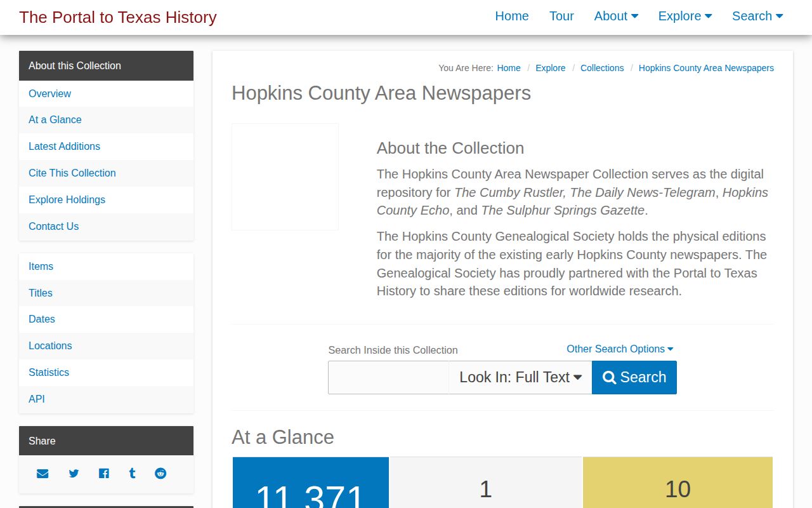This screenshot has width=812, height=508.
Task: Open the About dropdown menu
Action: [x=616, y=16]
